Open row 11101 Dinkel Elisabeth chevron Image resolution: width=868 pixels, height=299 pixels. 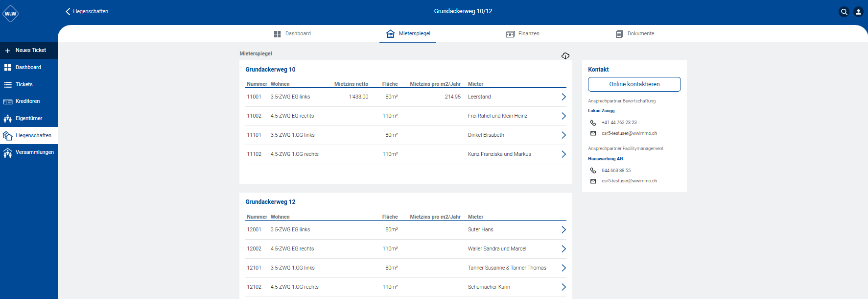coord(563,135)
